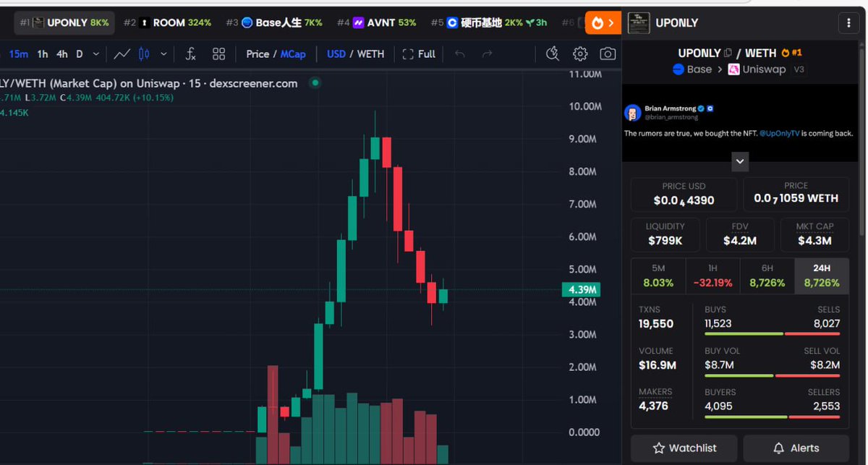Click the red sell vol progress bar
Viewport: 868px width, 465px height.
coord(808,375)
